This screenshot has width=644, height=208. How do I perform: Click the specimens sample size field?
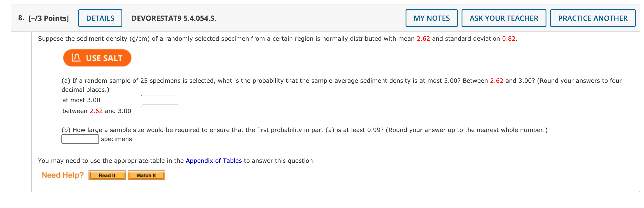click(x=80, y=139)
